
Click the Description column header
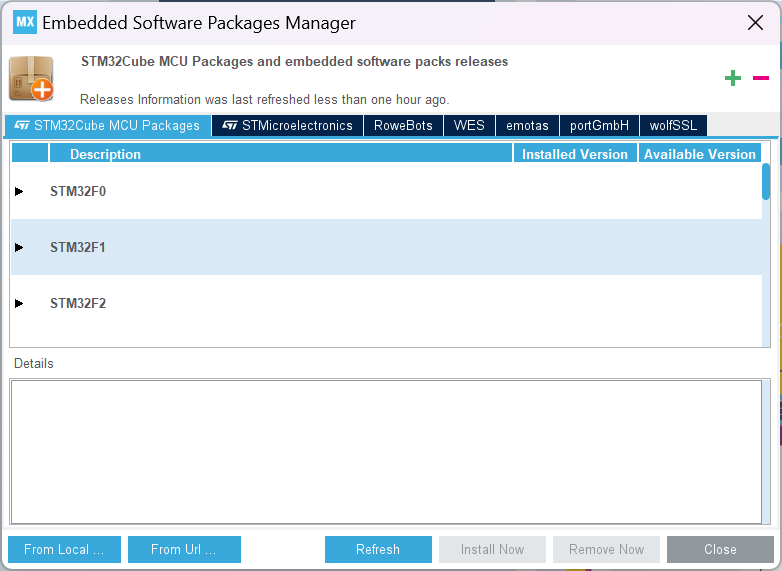pyautogui.click(x=281, y=154)
